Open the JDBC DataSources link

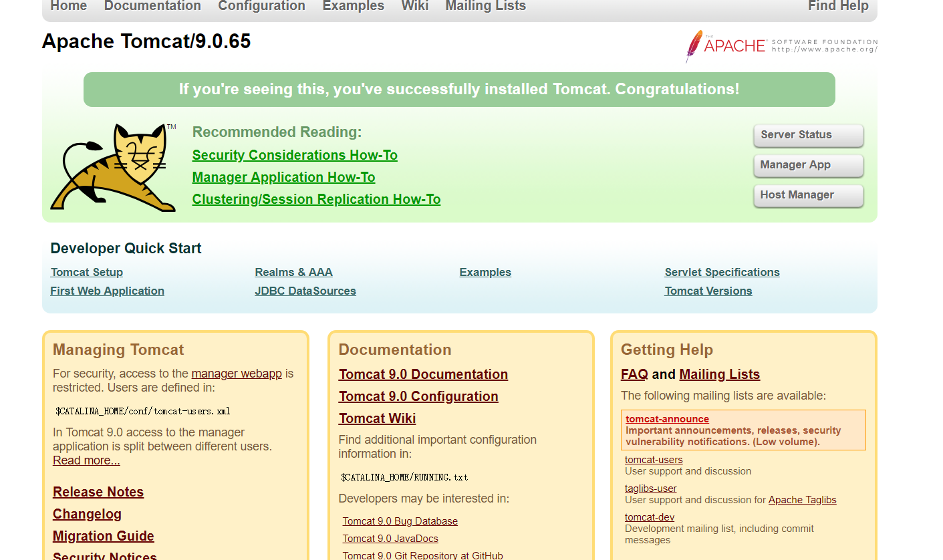click(305, 291)
